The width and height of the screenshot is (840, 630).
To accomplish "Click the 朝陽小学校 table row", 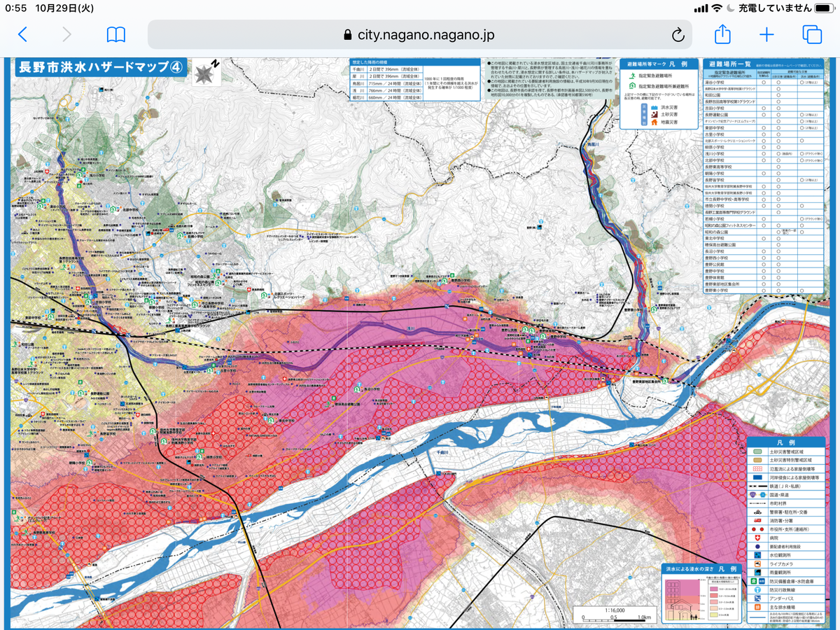I will (x=763, y=173).
